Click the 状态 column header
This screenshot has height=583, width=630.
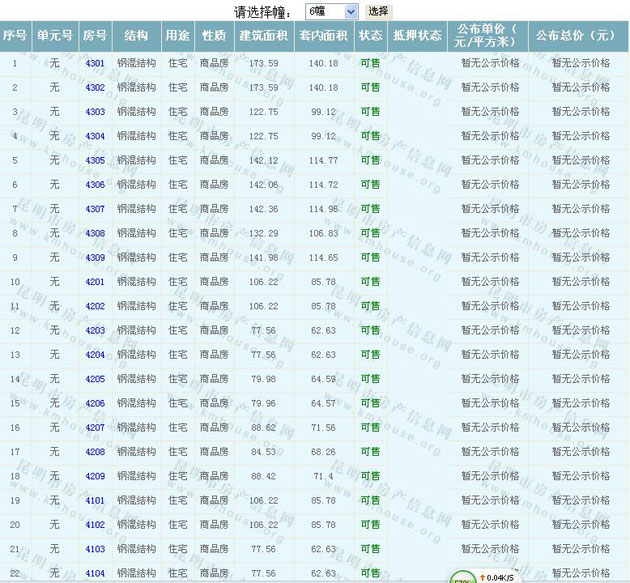click(370, 36)
